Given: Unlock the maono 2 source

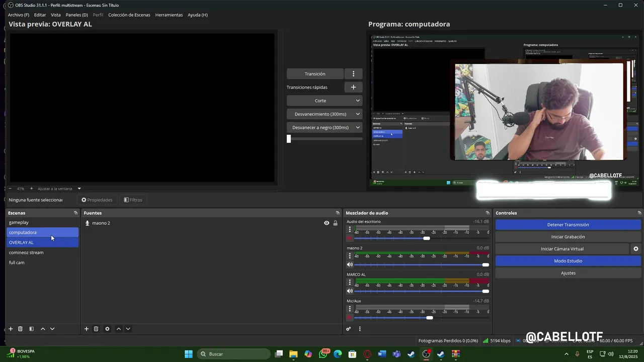Looking at the screenshot, I should [336, 223].
